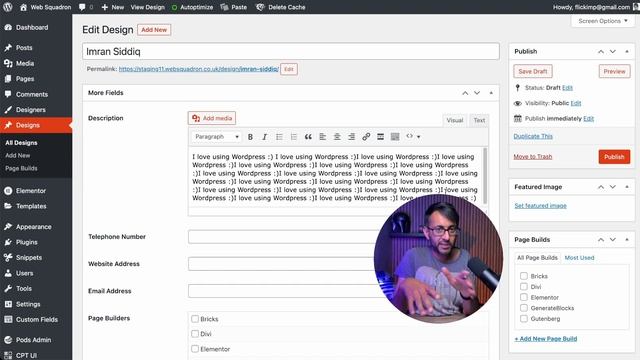Tick Bricks in Page Builds panel

click(x=524, y=276)
